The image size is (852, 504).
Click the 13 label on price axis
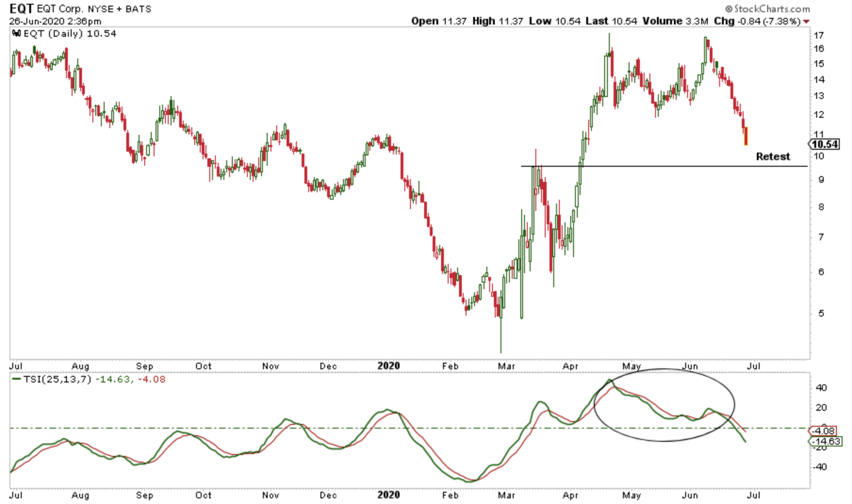click(x=819, y=96)
